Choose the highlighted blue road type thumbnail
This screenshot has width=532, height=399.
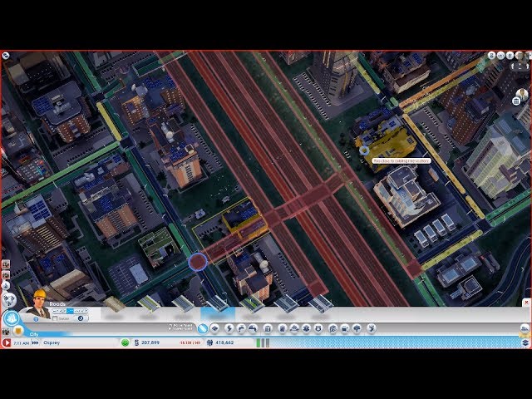point(218,305)
